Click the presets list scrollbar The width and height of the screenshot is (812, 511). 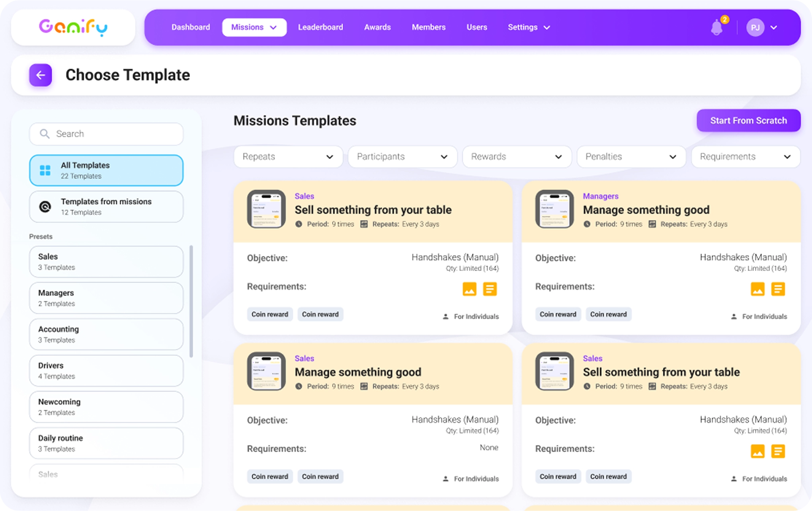(x=191, y=301)
